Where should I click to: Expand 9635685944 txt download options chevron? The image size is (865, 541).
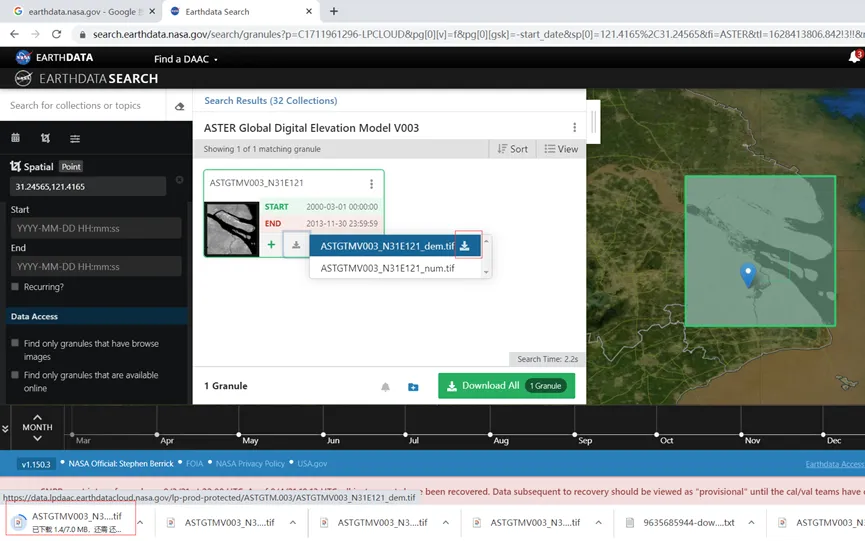click(751, 522)
